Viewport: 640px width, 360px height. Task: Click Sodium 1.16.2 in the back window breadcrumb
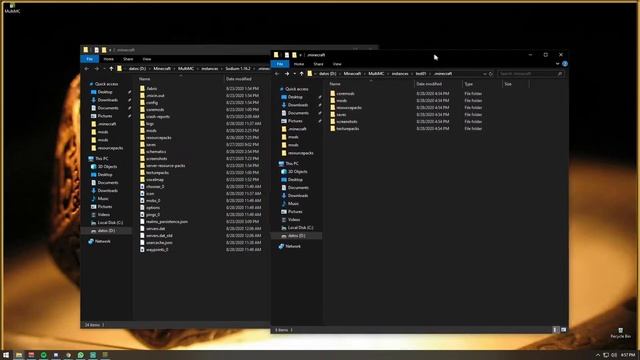pos(238,69)
